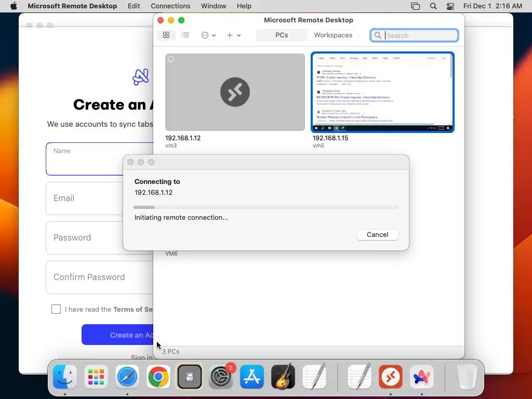Switch to list view of PCs
The image size is (532, 399).
tap(185, 35)
